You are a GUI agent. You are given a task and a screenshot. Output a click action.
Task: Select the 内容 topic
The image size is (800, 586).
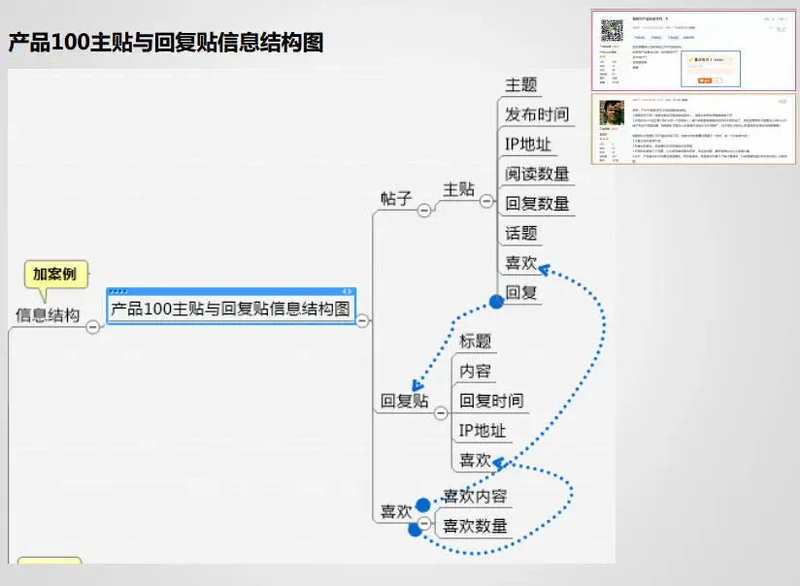[x=475, y=371]
